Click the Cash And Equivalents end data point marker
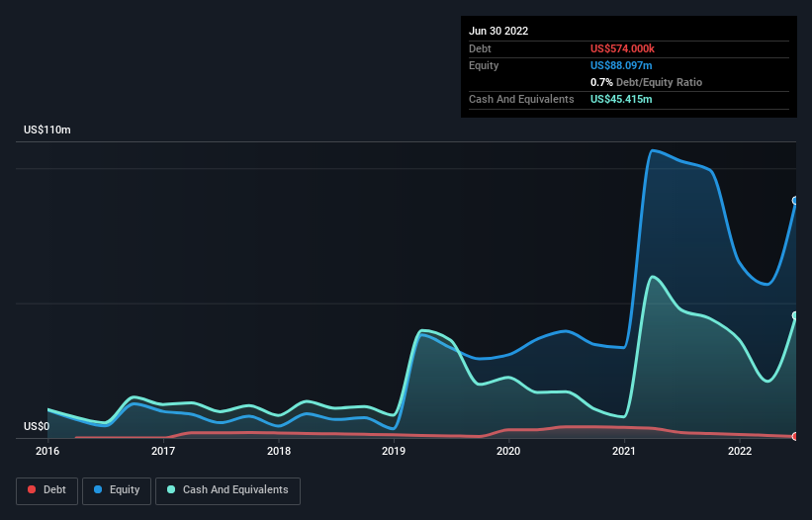Image resolution: width=812 pixels, height=520 pixels. coord(795,315)
